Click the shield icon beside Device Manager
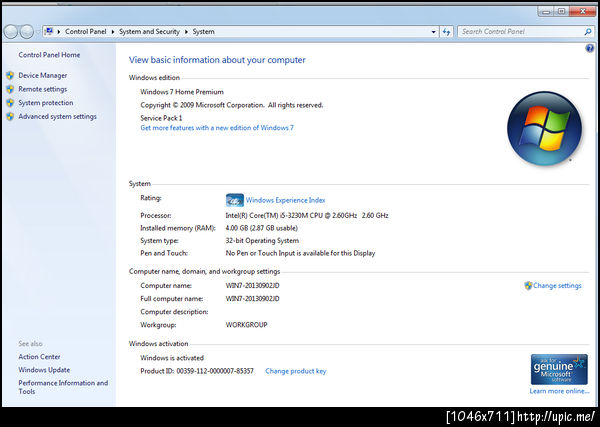This screenshot has height=427, width=600. (10, 76)
